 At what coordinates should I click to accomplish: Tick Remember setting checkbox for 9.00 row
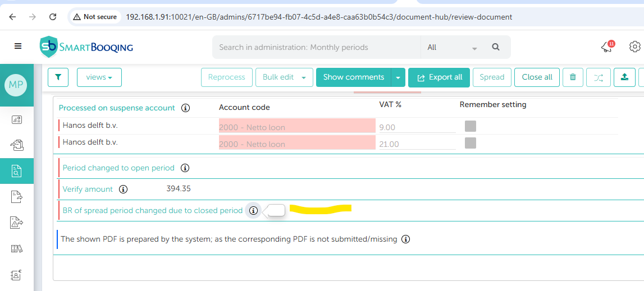pyautogui.click(x=470, y=126)
